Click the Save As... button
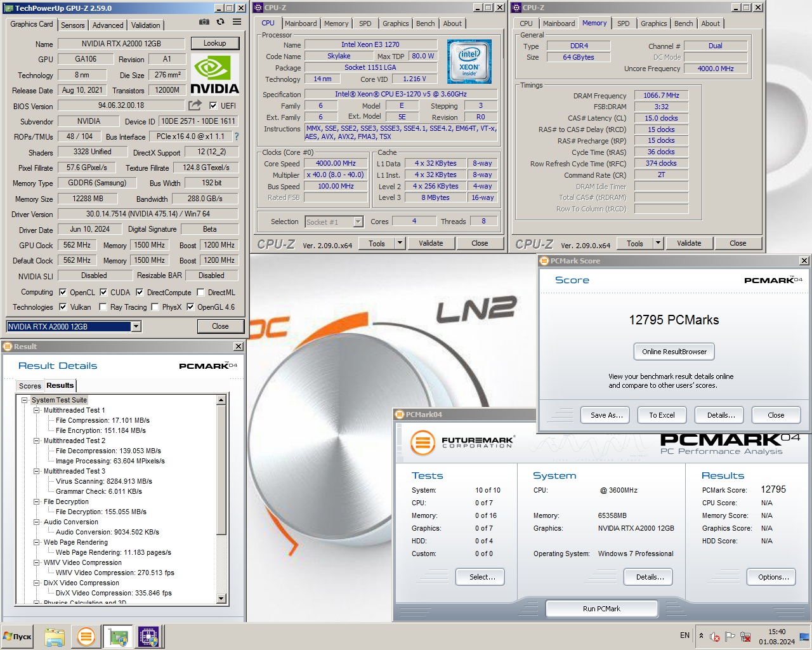The height and width of the screenshot is (650, 812). [606, 415]
